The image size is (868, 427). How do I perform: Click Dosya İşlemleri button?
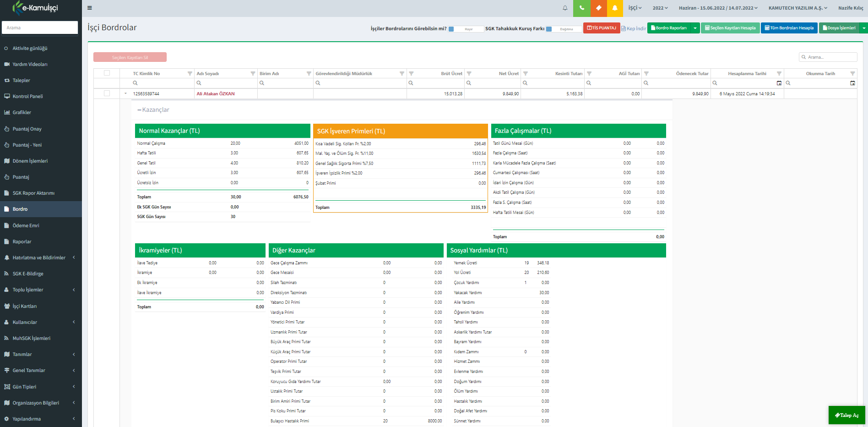(839, 28)
